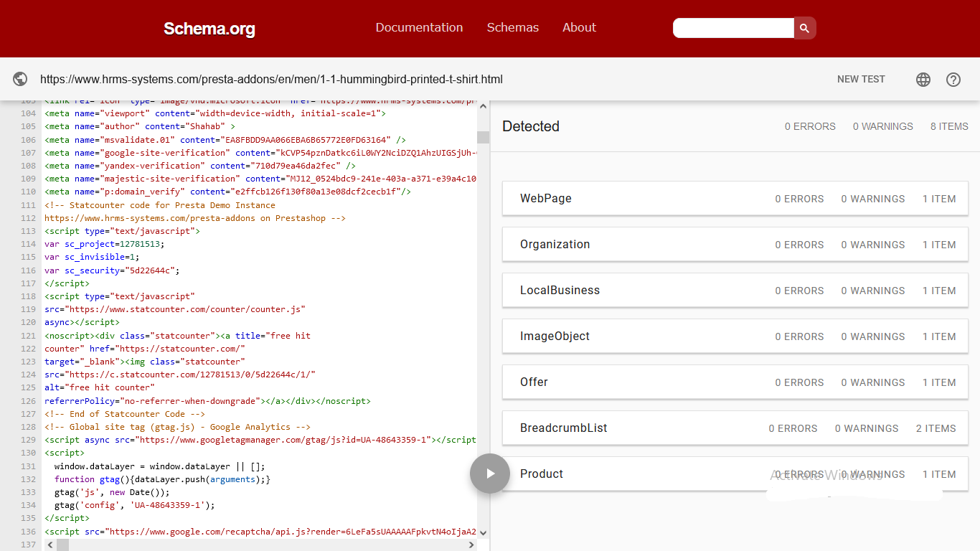The height and width of the screenshot is (551, 980).
Task: Click the 2 ITEMS count for BreadcrumbList
Action: [936, 428]
